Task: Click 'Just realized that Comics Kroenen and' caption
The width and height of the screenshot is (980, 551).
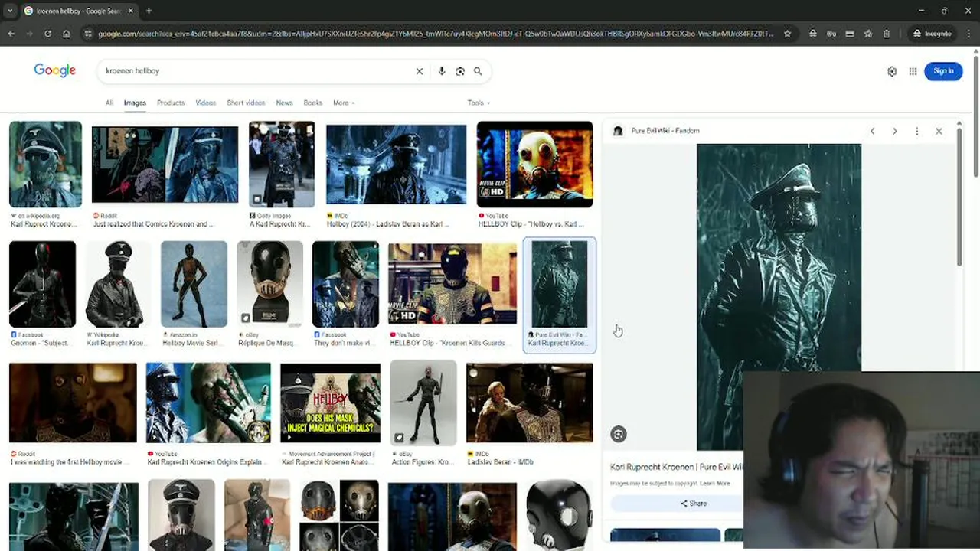Action: point(153,224)
